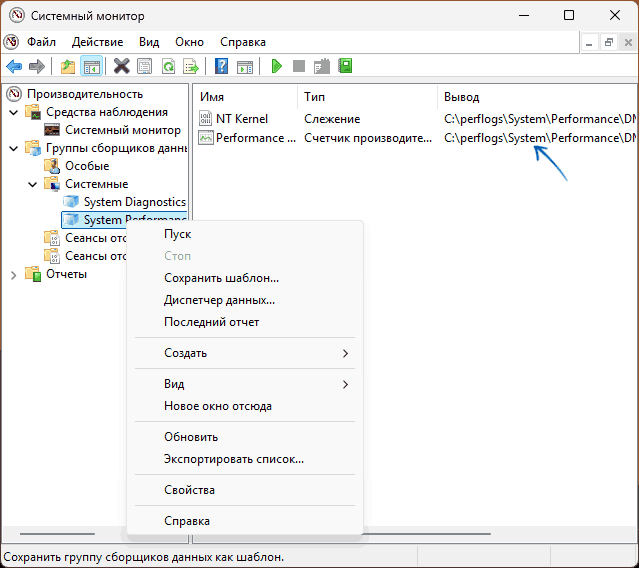Open the latest report green book icon

pyautogui.click(x=345, y=66)
